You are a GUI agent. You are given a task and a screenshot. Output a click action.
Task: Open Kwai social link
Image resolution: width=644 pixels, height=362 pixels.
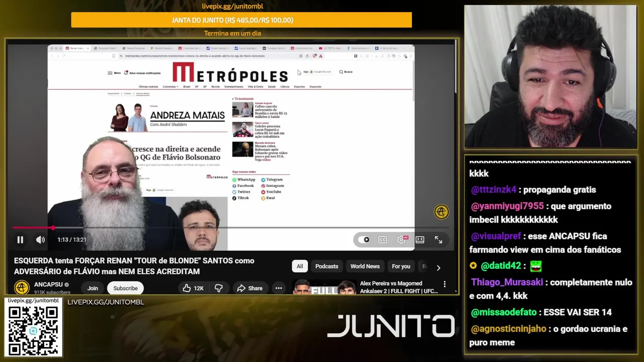[x=268, y=198]
